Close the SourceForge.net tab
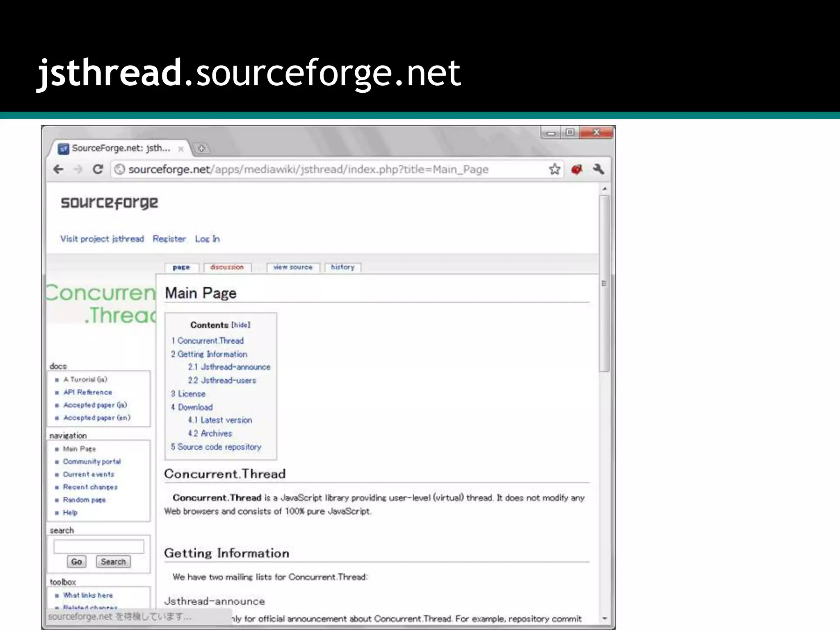840x630 pixels. tap(180, 149)
